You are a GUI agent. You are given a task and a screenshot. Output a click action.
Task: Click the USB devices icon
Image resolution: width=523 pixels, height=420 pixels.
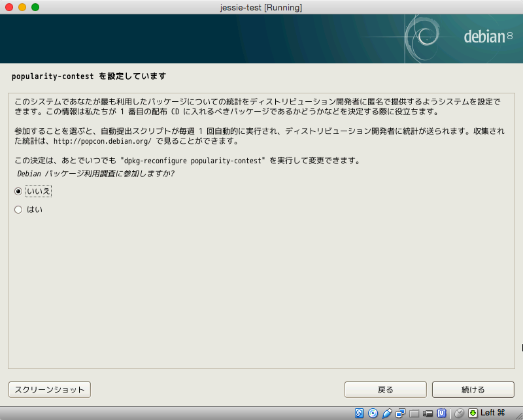pyautogui.click(x=386, y=413)
